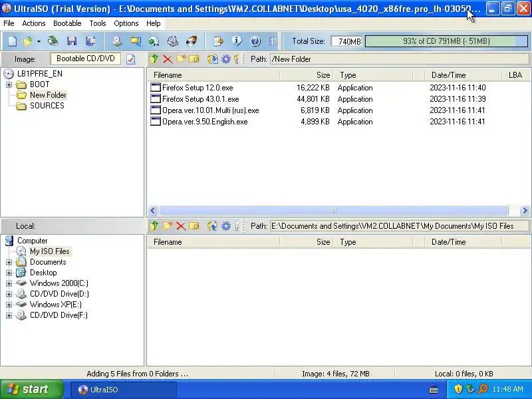Click the Make CD/DVD Image icon
The width and height of the screenshot is (532, 399).
[117, 41]
